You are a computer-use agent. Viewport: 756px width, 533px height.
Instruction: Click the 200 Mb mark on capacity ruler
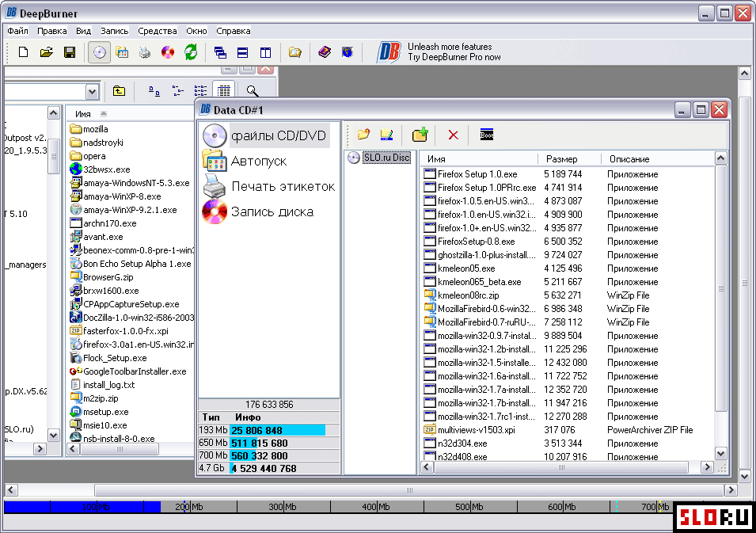pos(188,507)
